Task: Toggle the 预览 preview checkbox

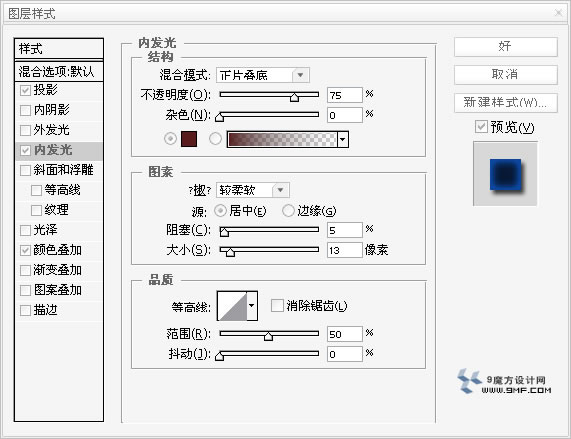Action: [481, 127]
